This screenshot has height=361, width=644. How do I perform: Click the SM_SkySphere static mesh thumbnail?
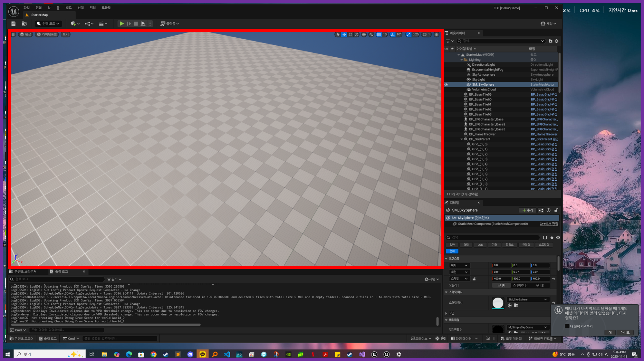click(498, 303)
